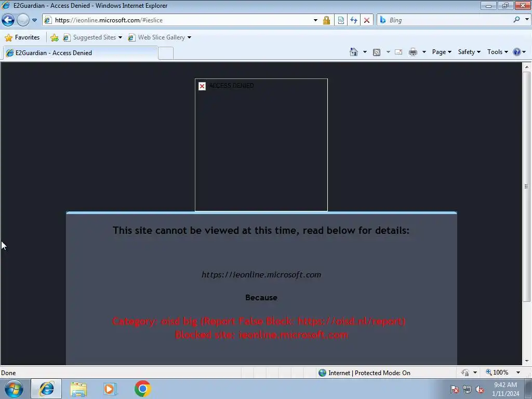
Task: Click the Internet zone globe icon
Action: pyautogui.click(x=322, y=373)
